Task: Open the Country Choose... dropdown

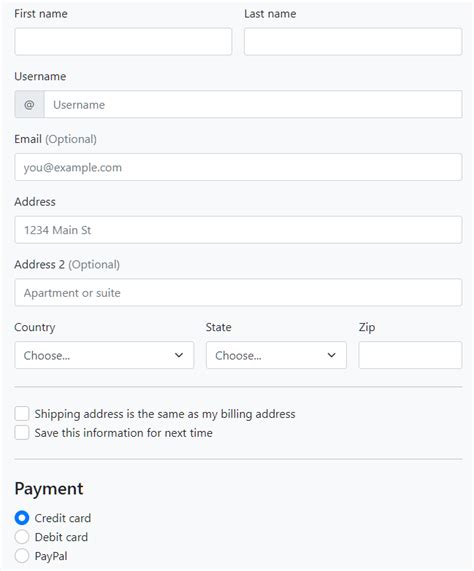Action: coord(104,355)
